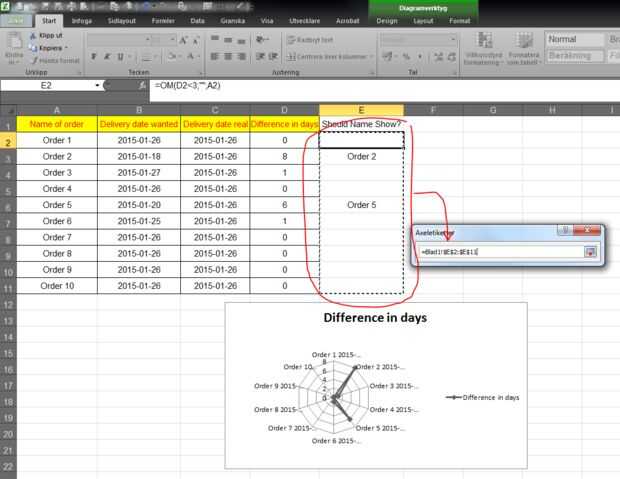Select the Delivery date wanted header cell
This screenshot has height=479, width=620.
tap(139, 124)
